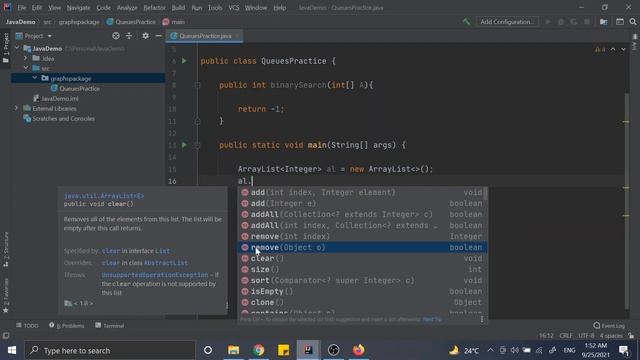Collapse the JavaDemo project root
The width and height of the screenshot is (640, 360).
pyautogui.click(x=17, y=48)
